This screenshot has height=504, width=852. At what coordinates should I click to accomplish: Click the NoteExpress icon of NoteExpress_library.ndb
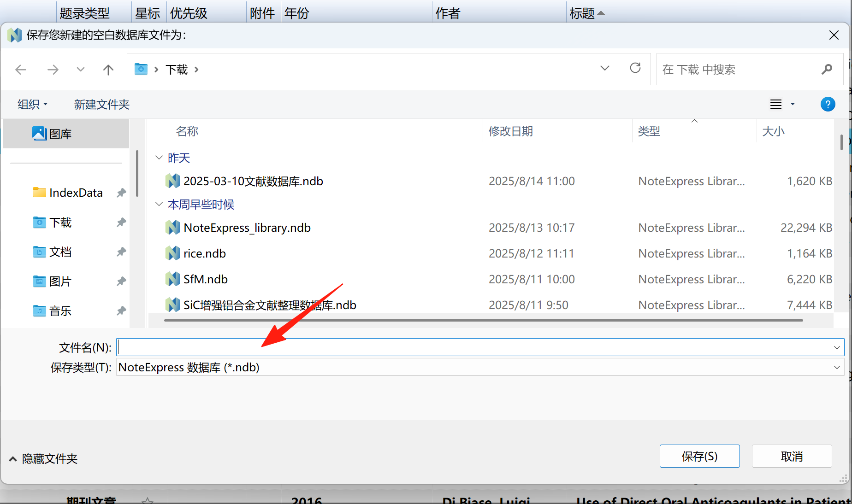173,227
